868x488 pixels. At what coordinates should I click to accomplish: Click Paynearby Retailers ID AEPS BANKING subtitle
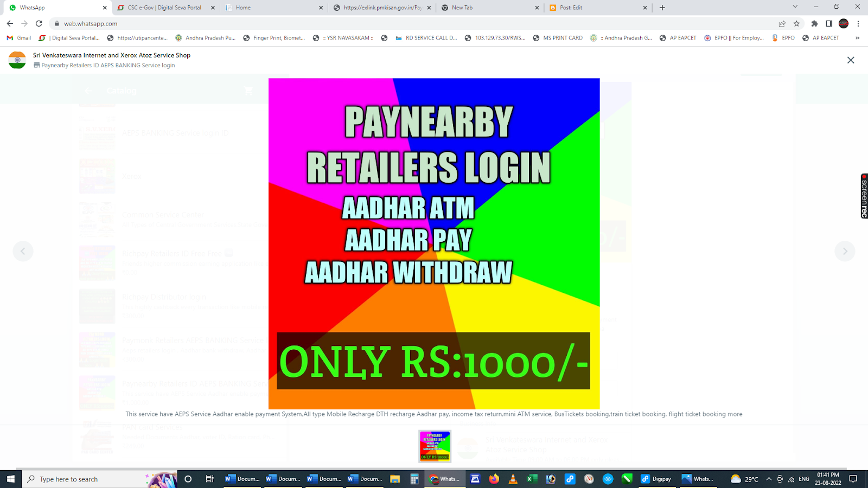(108, 65)
